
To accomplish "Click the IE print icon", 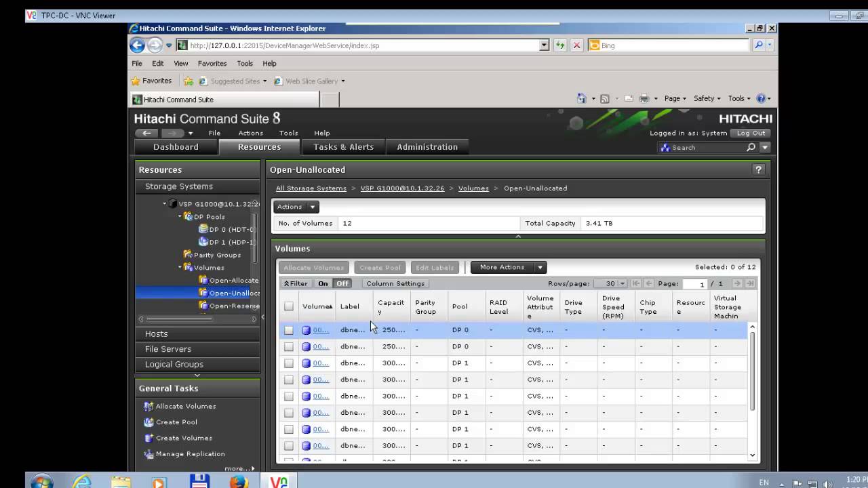I will pyautogui.click(x=644, y=98).
